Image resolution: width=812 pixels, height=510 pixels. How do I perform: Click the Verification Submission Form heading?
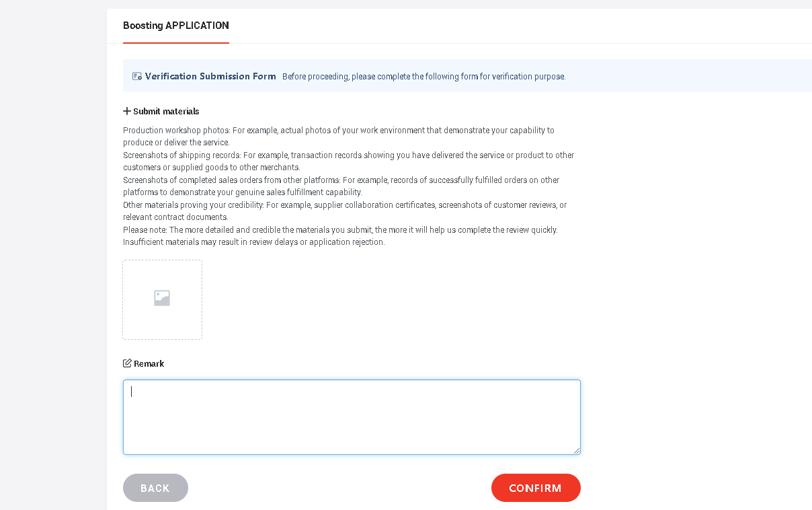tap(210, 76)
